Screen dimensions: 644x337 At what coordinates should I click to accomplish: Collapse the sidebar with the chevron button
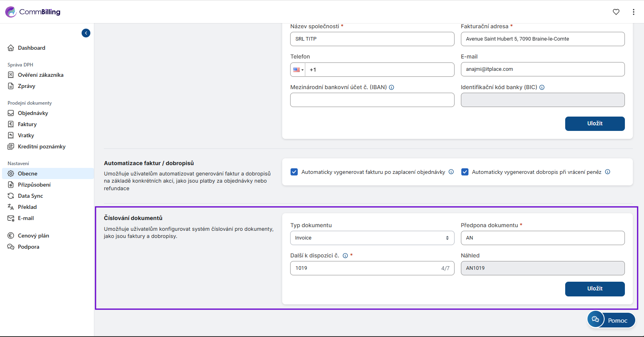pos(86,33)
